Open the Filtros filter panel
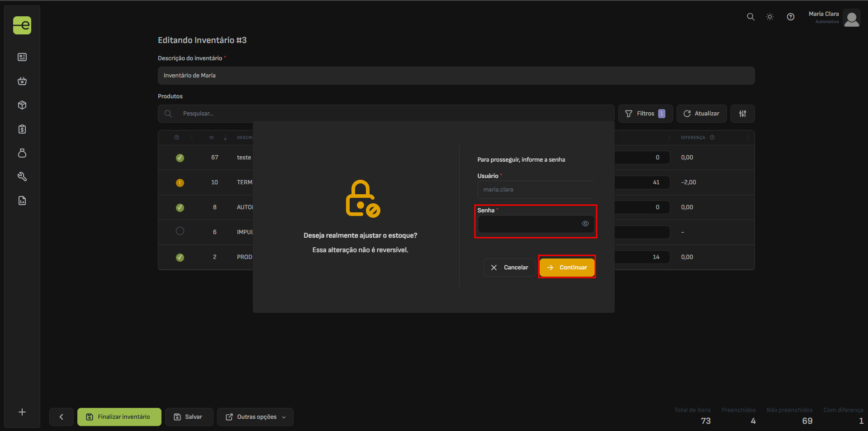The height and width of the screenshot is (431, 868). (x=645, y=114)
